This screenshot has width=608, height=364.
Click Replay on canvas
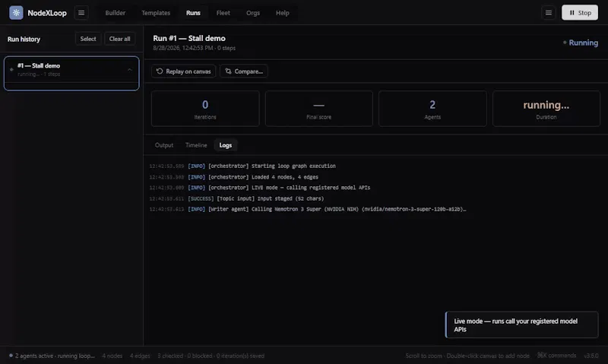(183, 71)
